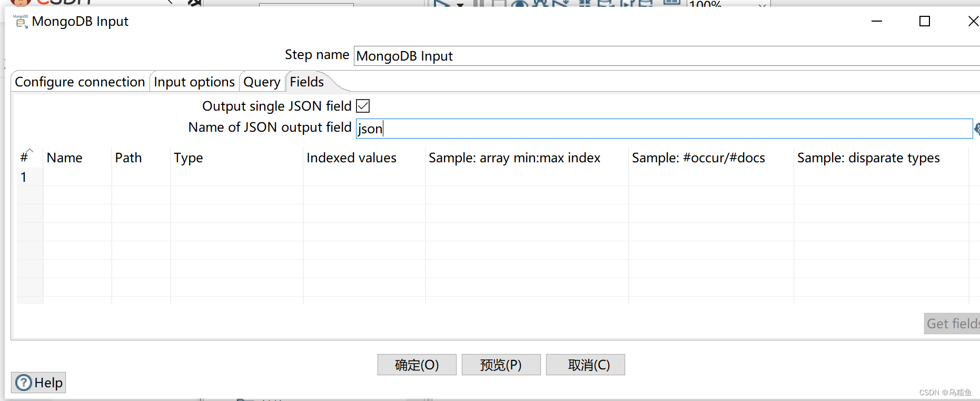The height and width of the screenshot is (401, 980).
Task: Click the Get fields button
Action: 952,324
